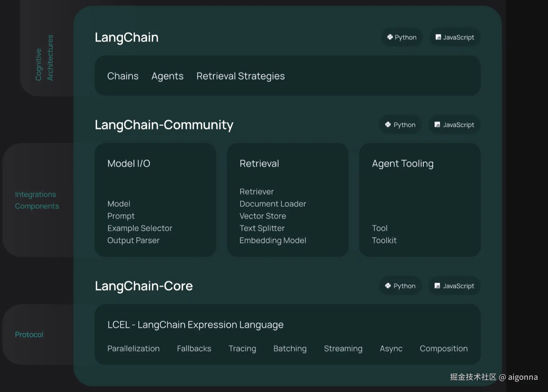Image resolution: width=548 pixels, height=392 pixels.
Task: Select Output Parser under Model I/O
Action: point(133,240)
